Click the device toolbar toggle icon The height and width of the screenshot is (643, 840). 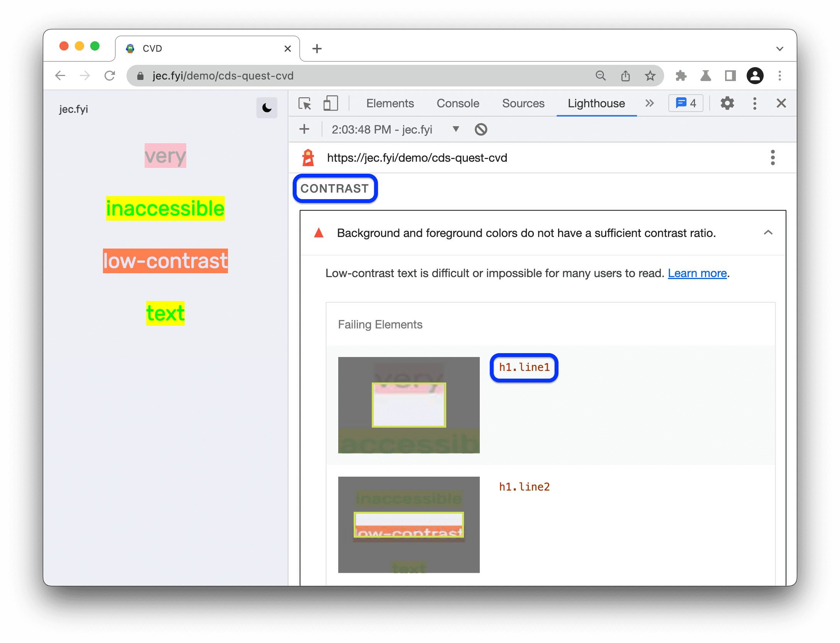point(330,103)
